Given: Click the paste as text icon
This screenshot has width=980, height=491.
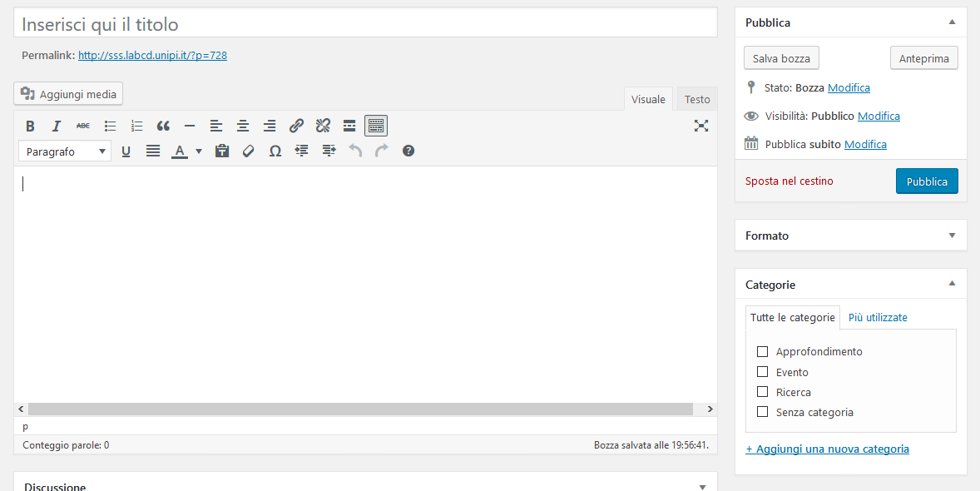Looking at the screenshot, I should [x=222, y=151].
